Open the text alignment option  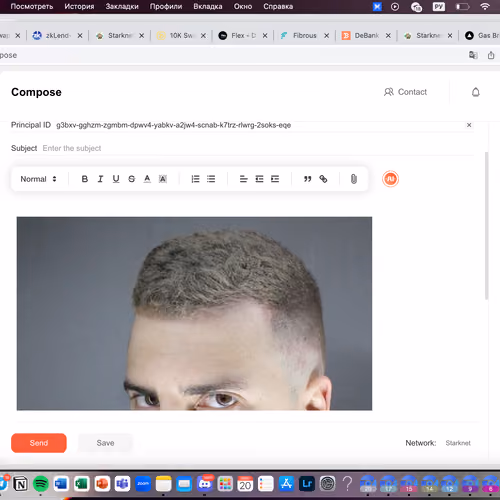pos(244,179)
